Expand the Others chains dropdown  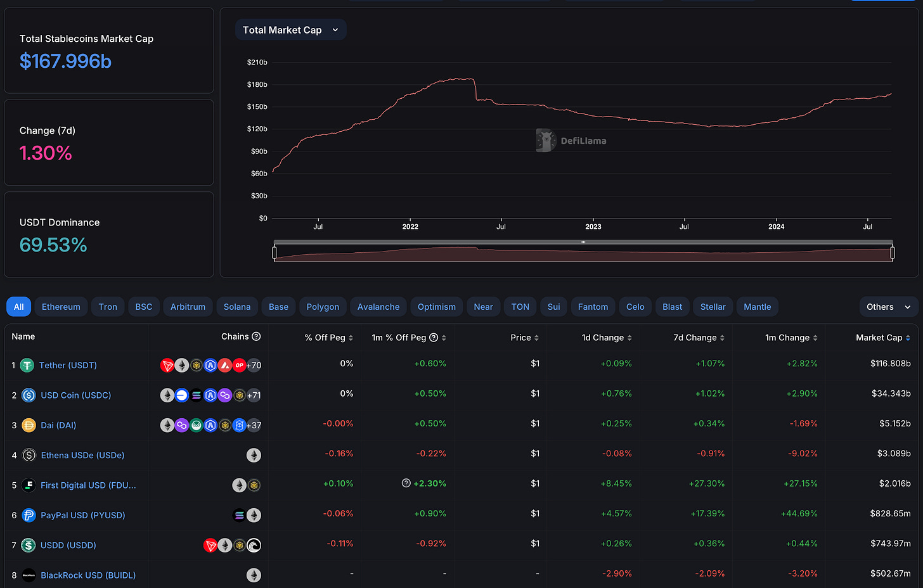pos(888,307)
